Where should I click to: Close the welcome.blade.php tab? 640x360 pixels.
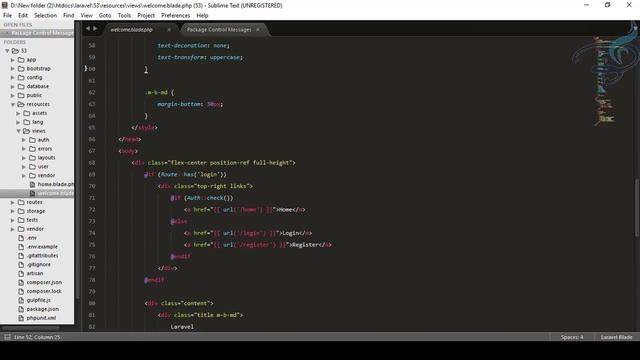pos(169,30)
